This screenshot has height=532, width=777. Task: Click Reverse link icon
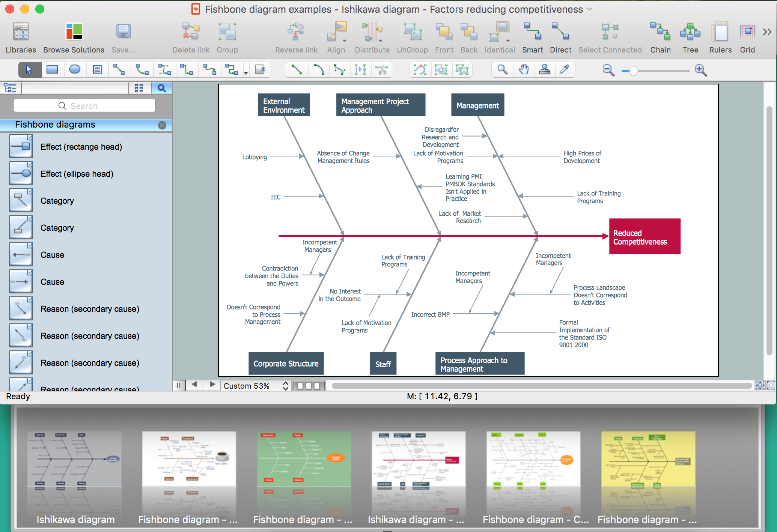pyautogui.click(x=296, y=32)
